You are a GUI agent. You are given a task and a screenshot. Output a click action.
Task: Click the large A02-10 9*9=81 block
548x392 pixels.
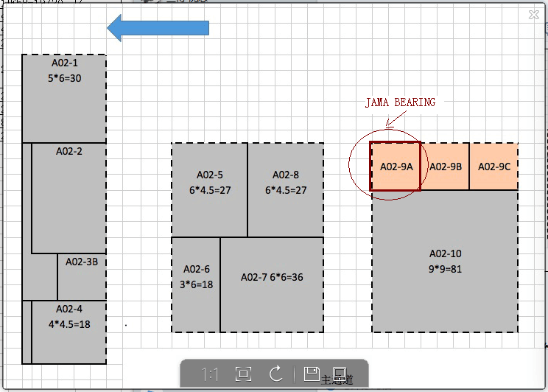point(445,262)
